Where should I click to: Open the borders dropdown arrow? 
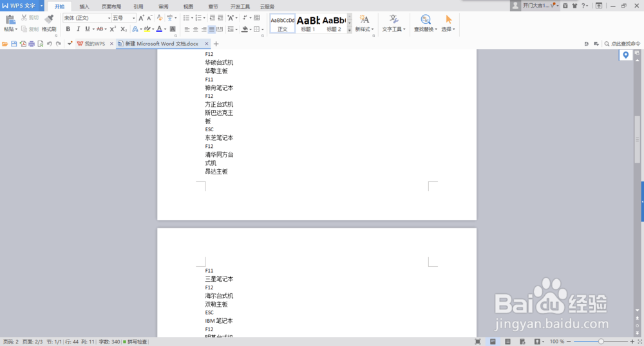tap(263, 29)
